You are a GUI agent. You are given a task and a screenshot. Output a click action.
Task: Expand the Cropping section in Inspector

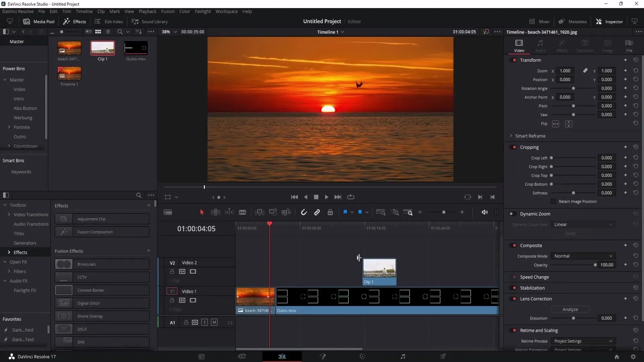point(529,147)
